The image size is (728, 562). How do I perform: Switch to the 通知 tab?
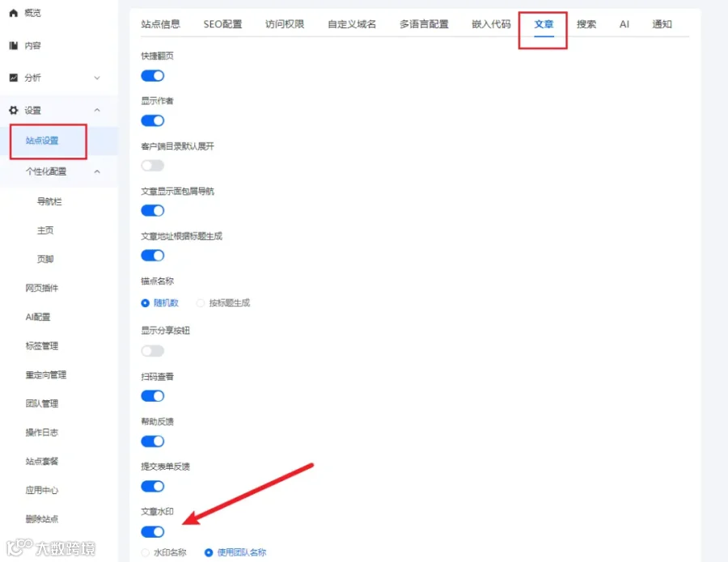662,24
